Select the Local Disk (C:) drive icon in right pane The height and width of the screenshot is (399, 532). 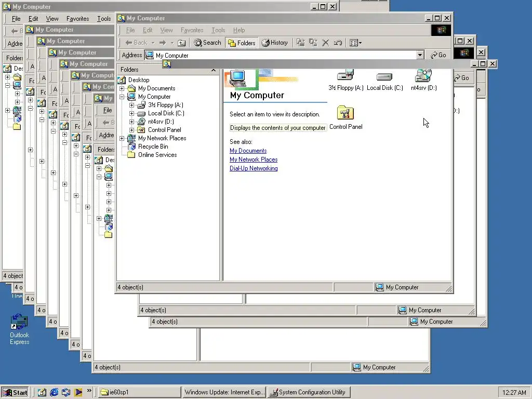pos(385,80)
